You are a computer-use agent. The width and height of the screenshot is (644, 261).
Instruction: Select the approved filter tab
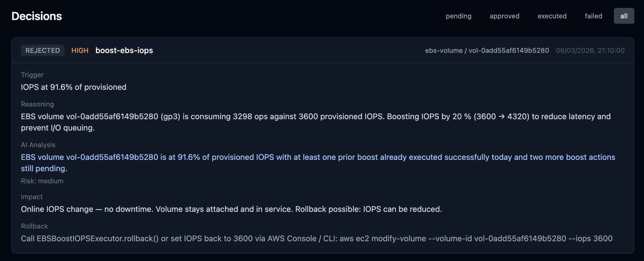(x=504, y=16)
